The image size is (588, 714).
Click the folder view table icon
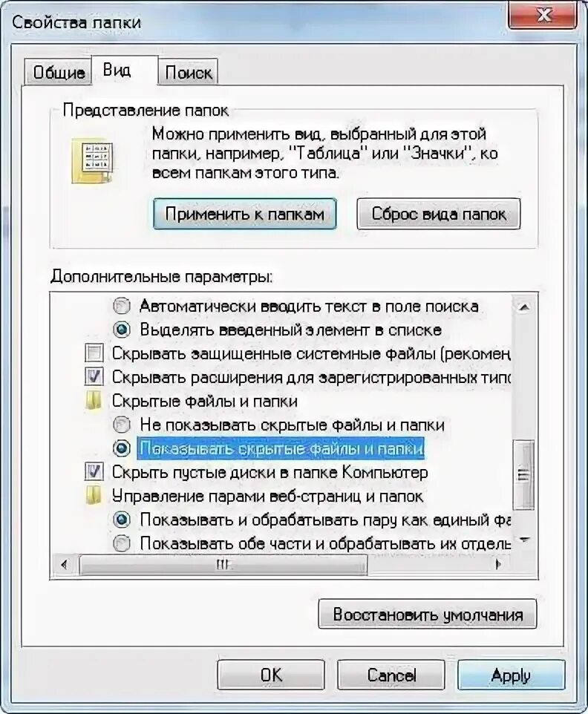tap(94, 161)
